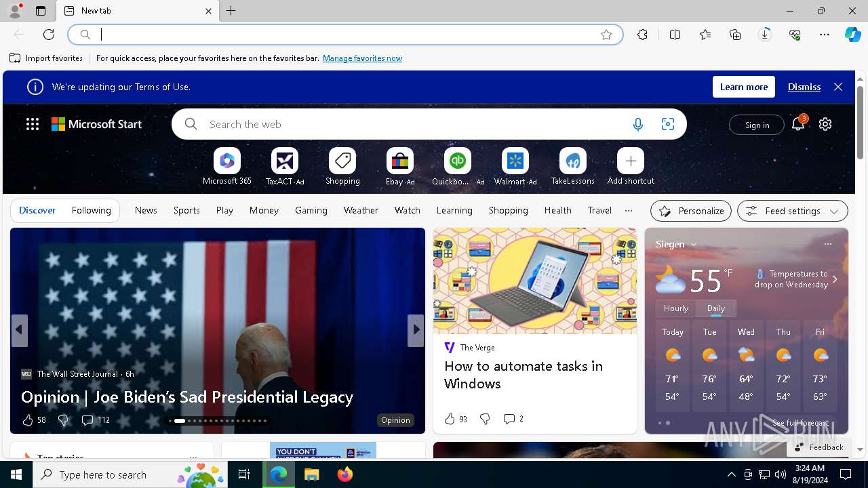Open the Edge profile icon
The height and width of the screenshot is (488, 868).
click(15, 11)
